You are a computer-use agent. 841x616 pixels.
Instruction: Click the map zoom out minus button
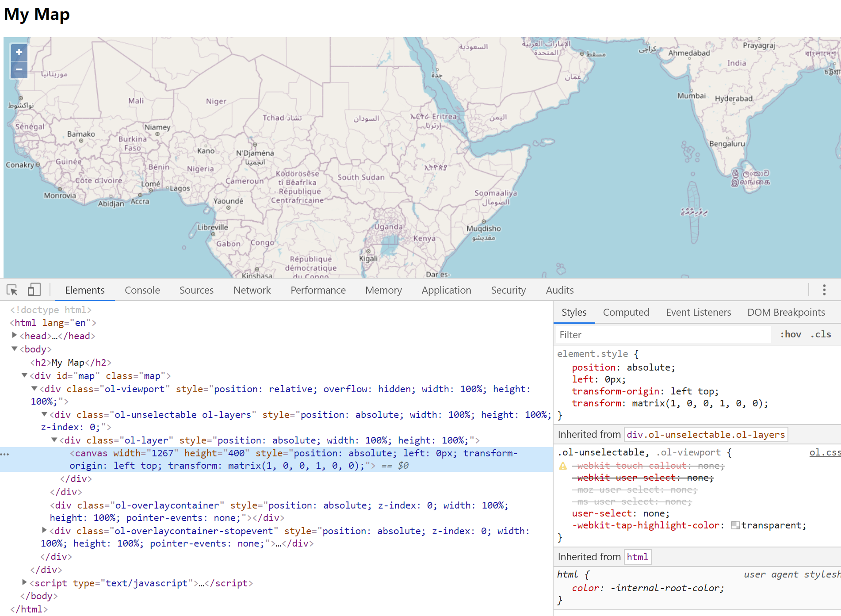19,69
